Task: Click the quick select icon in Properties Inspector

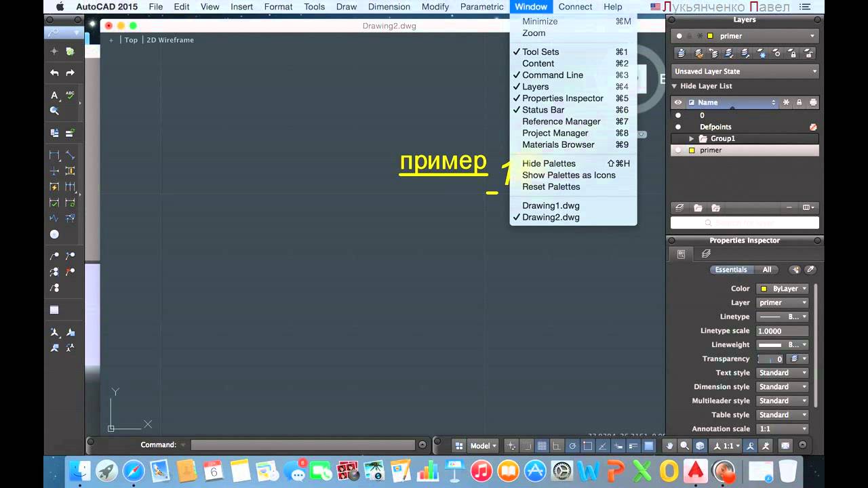Action: coord(795,270)
